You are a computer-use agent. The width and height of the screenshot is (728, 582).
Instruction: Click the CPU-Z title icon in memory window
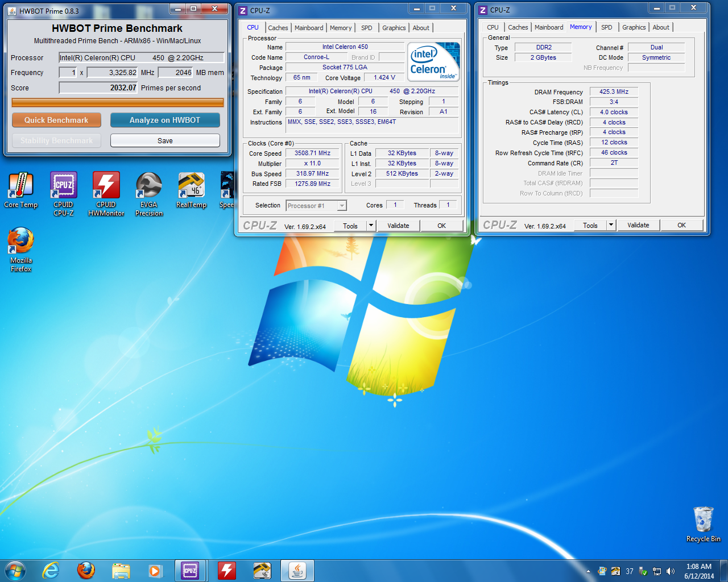point(483,10)
